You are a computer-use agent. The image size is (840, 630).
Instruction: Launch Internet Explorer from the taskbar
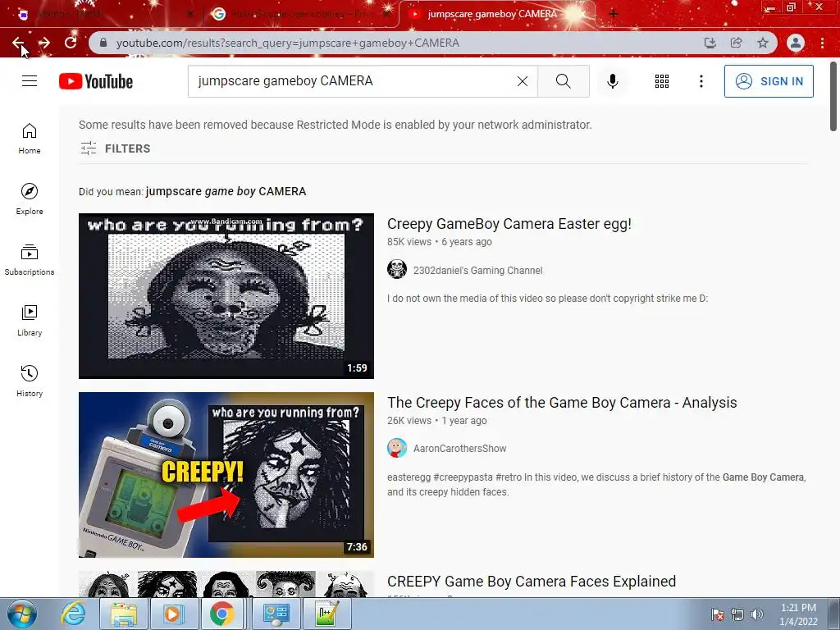pyautogui.click(x=73, y=614)
